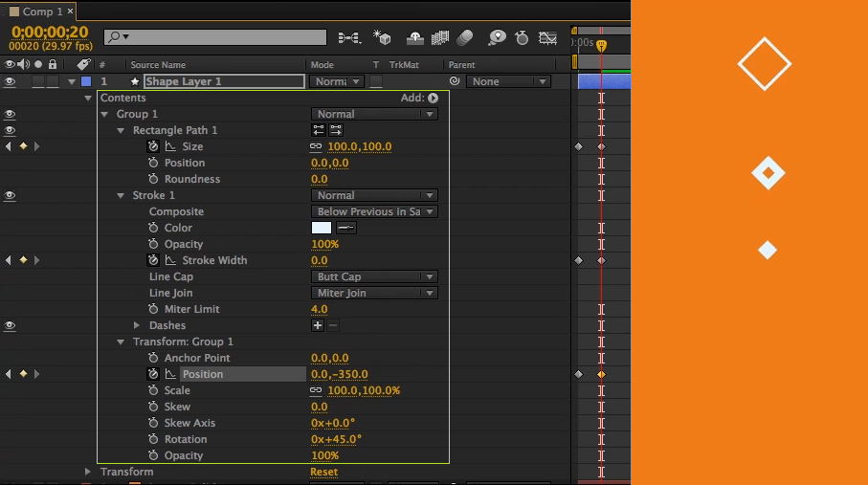Click the Parent column header
Image resolution: width=868 pixels, height=485 pixels.
[x=461, y=65]
